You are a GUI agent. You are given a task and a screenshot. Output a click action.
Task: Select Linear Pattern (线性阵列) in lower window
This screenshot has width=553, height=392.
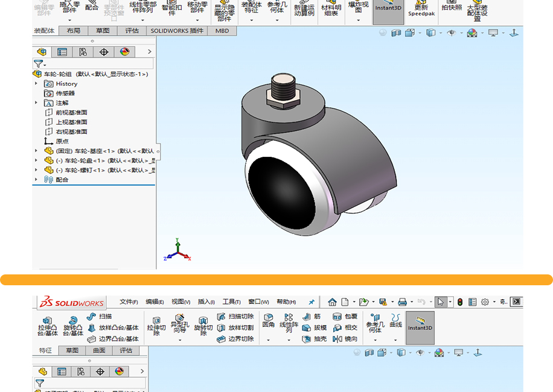coord(289,323)
